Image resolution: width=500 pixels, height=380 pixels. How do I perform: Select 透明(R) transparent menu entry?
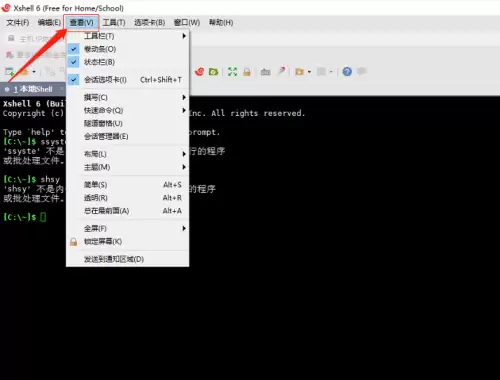[128, 198]
